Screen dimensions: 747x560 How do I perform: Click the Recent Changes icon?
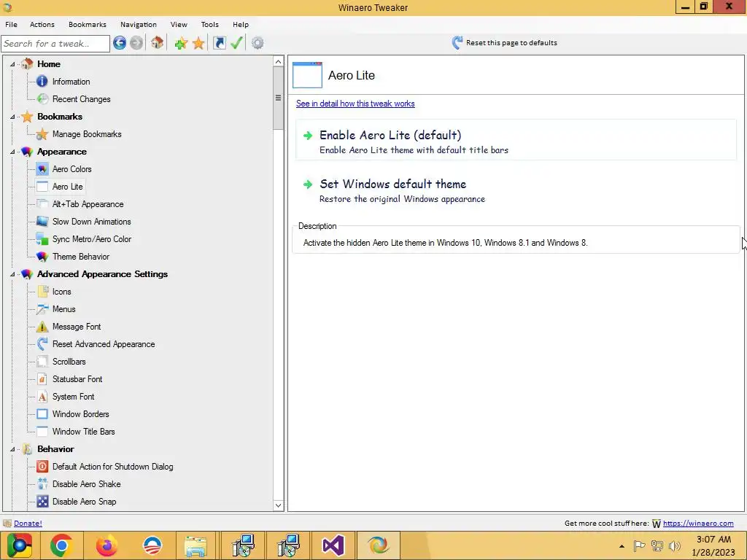[x=42, y=99]
